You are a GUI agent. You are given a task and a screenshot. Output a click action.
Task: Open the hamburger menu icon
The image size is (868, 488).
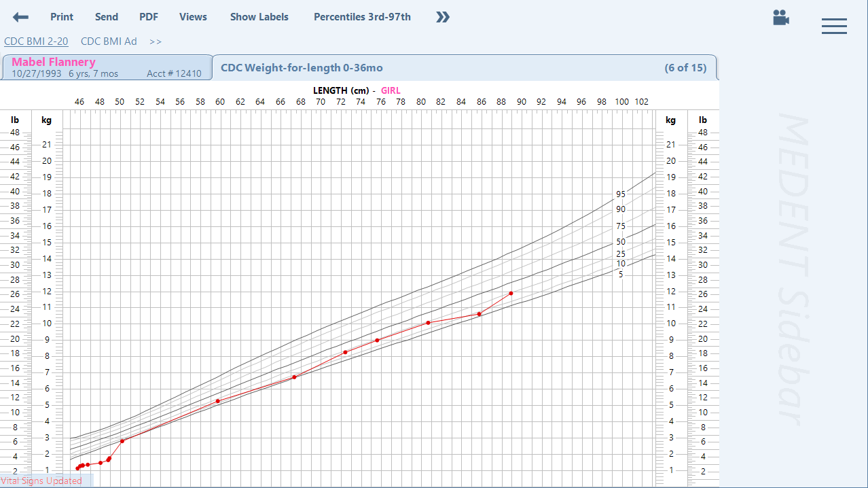pos(833,27)
